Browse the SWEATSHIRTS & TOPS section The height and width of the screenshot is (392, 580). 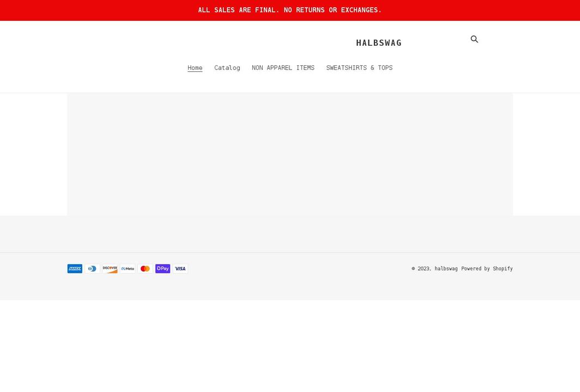(x=359, y=68)
